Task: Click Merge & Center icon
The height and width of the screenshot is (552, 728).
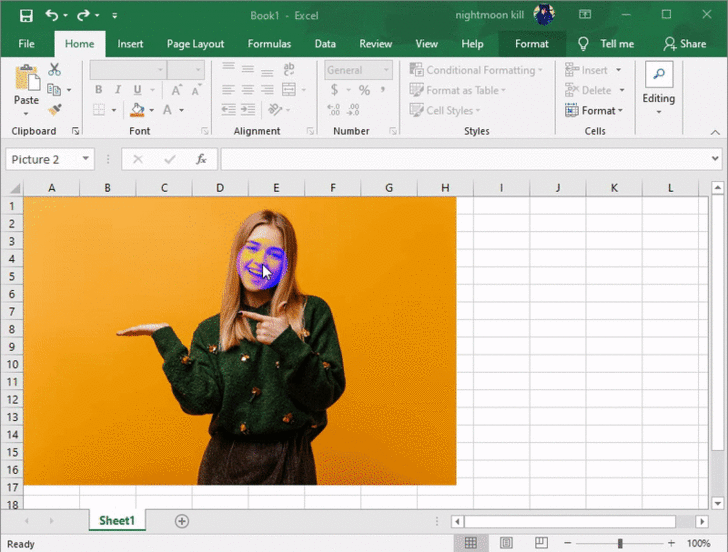Action: click(289, 90)
